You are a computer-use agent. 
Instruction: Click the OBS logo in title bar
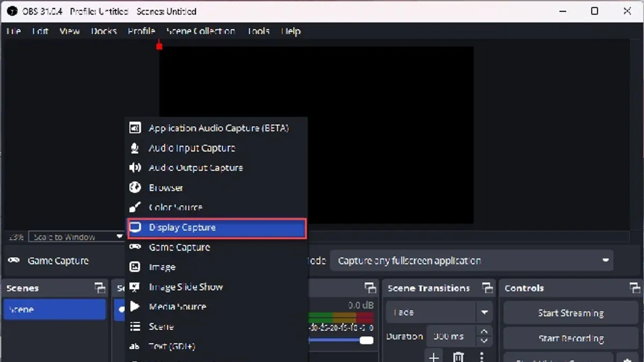[x=12, y=11]
